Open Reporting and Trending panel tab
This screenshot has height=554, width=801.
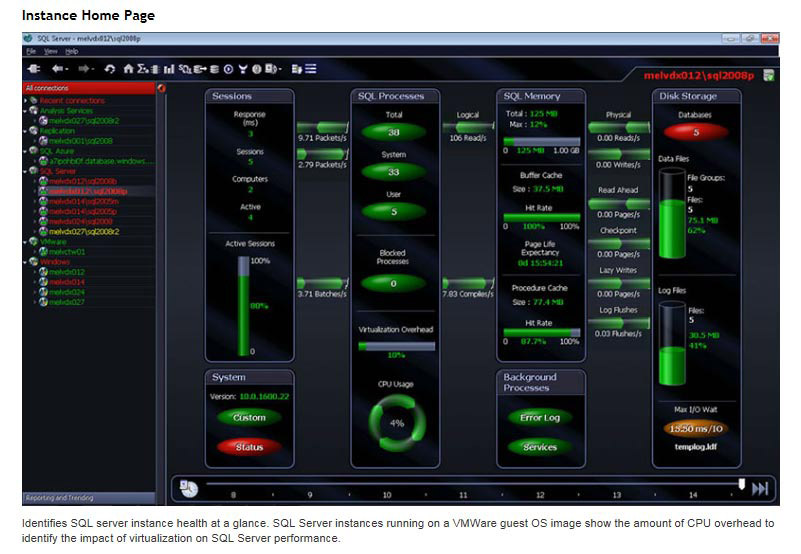89,498
